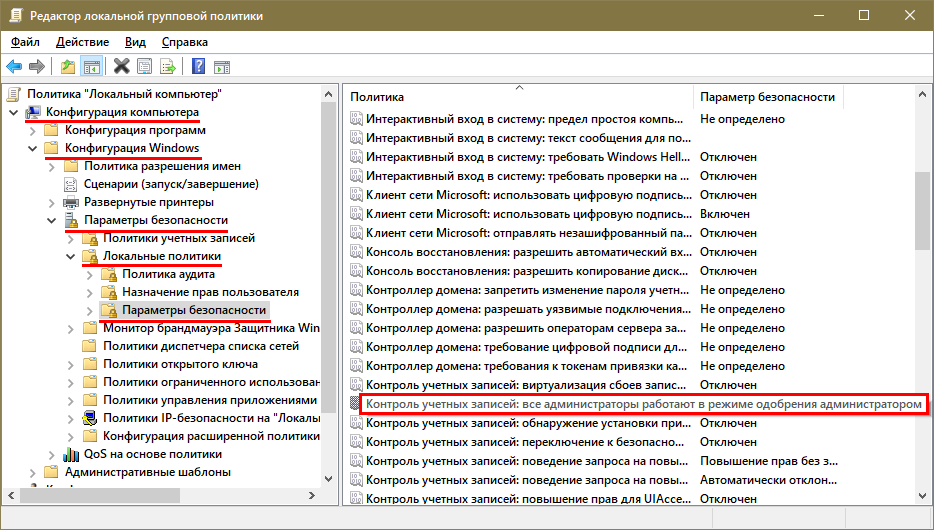Expand the Политика аудита node

(x=90, y=275)
